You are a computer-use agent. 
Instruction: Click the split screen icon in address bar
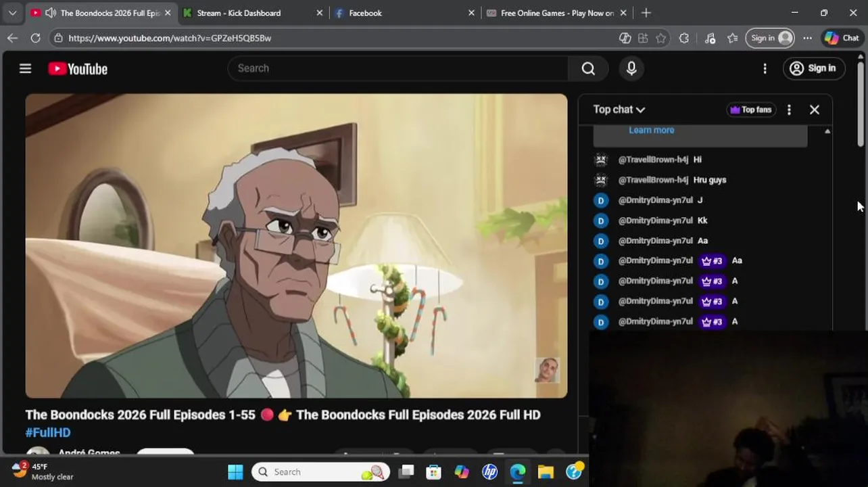(642, 38)
